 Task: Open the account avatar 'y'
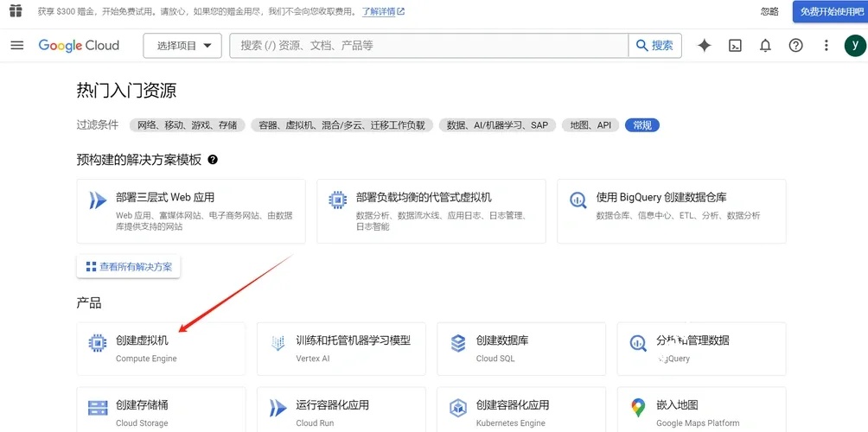click(x=855, y=45)
